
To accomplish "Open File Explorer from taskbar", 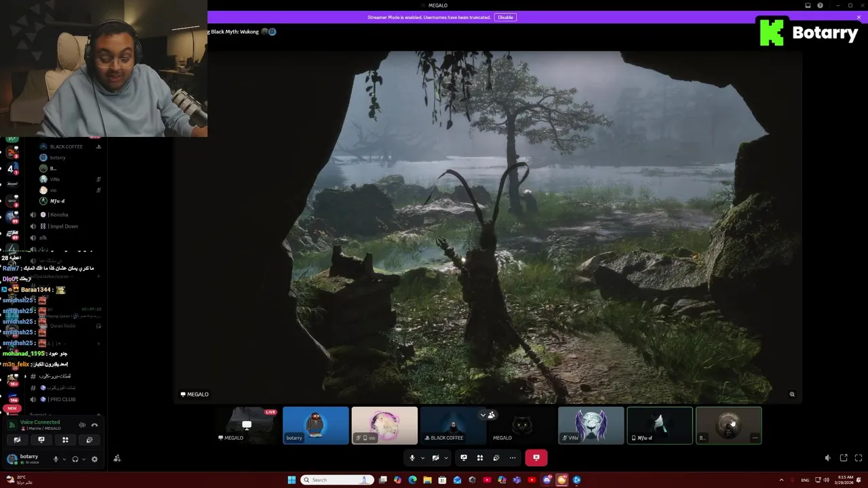I will (x=427, y=480).
